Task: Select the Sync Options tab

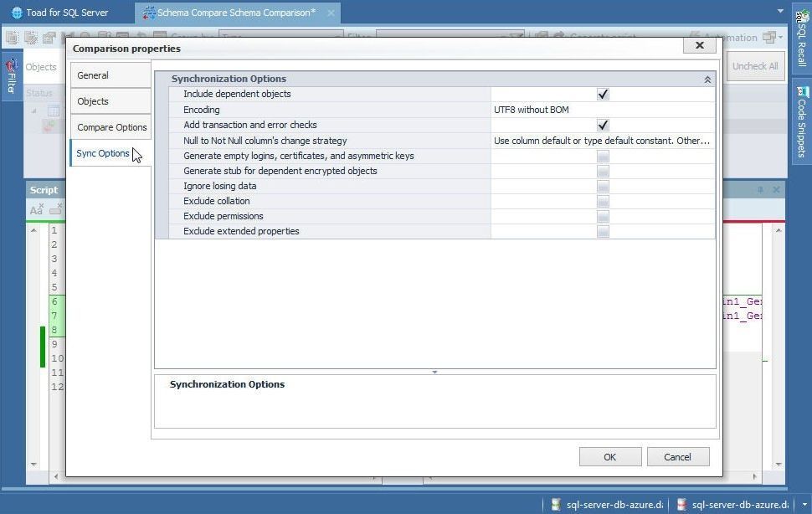Action: 110,153
